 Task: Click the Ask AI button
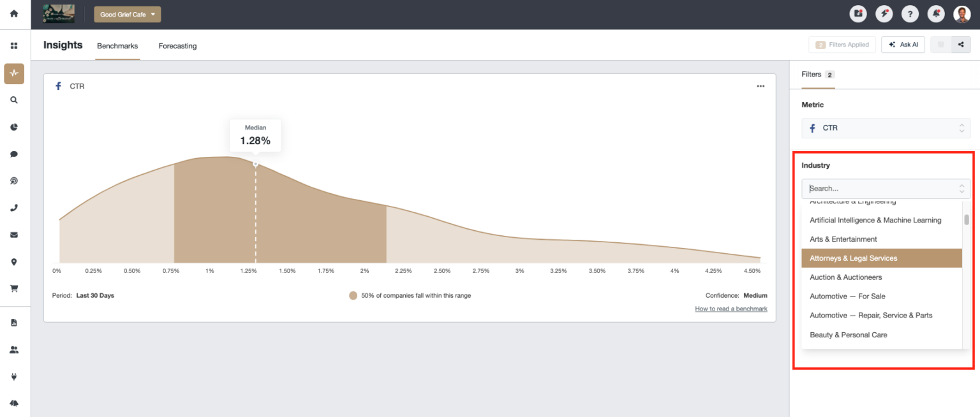(x=903, y=44)
